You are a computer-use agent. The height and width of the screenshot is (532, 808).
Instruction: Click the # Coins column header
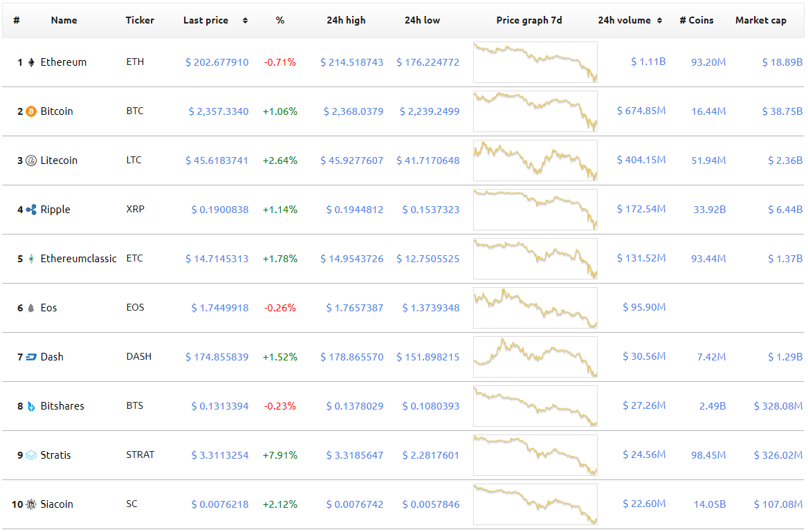pyautogui.click(x=697, y=21)
